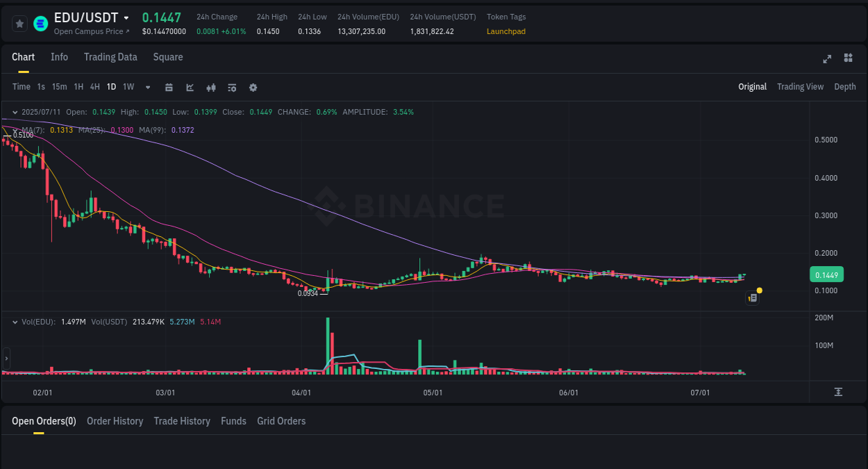Open technical indicators via candlestick icon
Viewport: 868px width, 469px height.
[210, 87]
